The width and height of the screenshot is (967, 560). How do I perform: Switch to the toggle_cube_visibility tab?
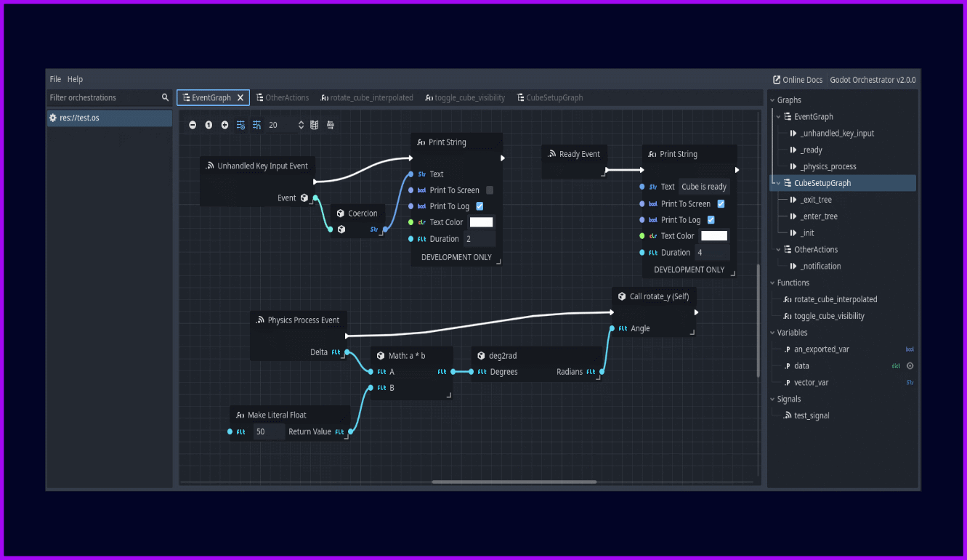tap(465, 97)
